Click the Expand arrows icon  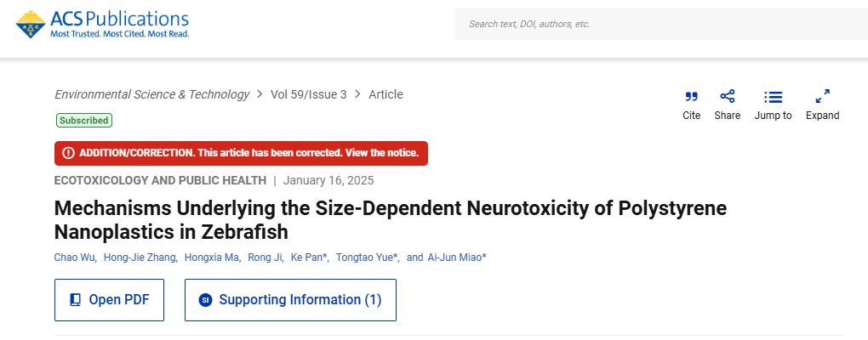(x=822, y=97)
